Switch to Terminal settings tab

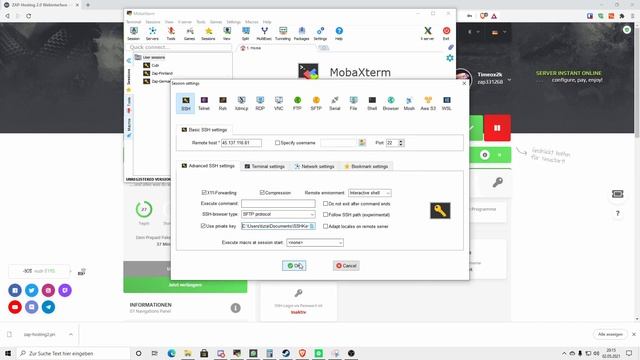click(x=264, y=167)
